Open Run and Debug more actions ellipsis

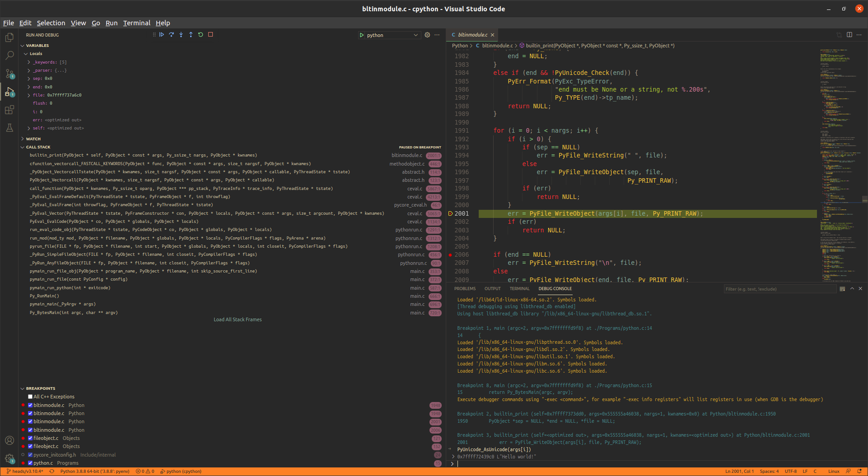pyautogui.click(x=437, y=35)
